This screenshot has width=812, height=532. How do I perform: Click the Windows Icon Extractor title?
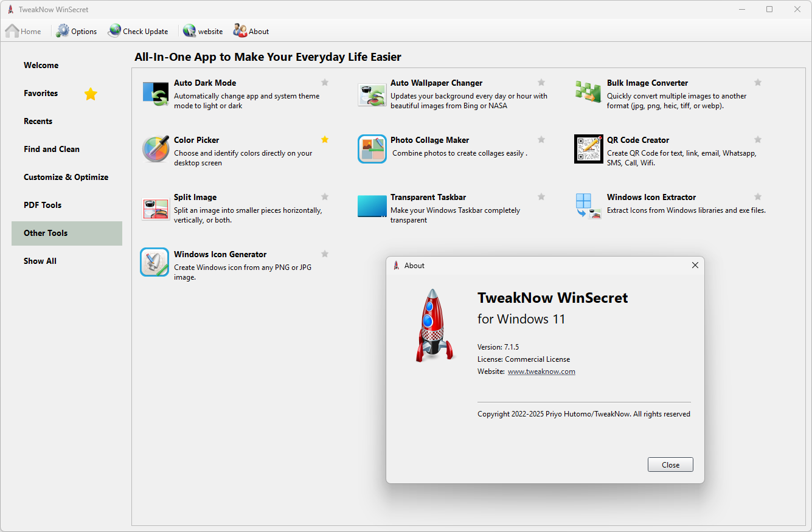(x=651, y=197)
